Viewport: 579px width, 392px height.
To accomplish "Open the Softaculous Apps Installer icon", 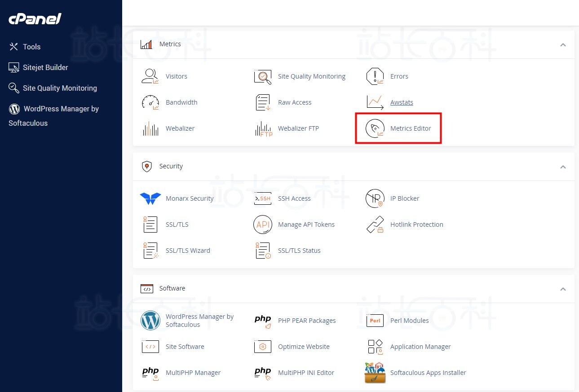I will [375, 373].
